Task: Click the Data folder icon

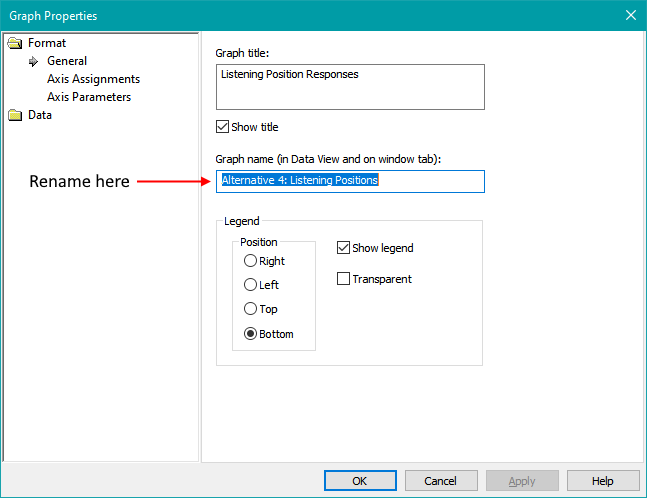Action: coord(15,115)
